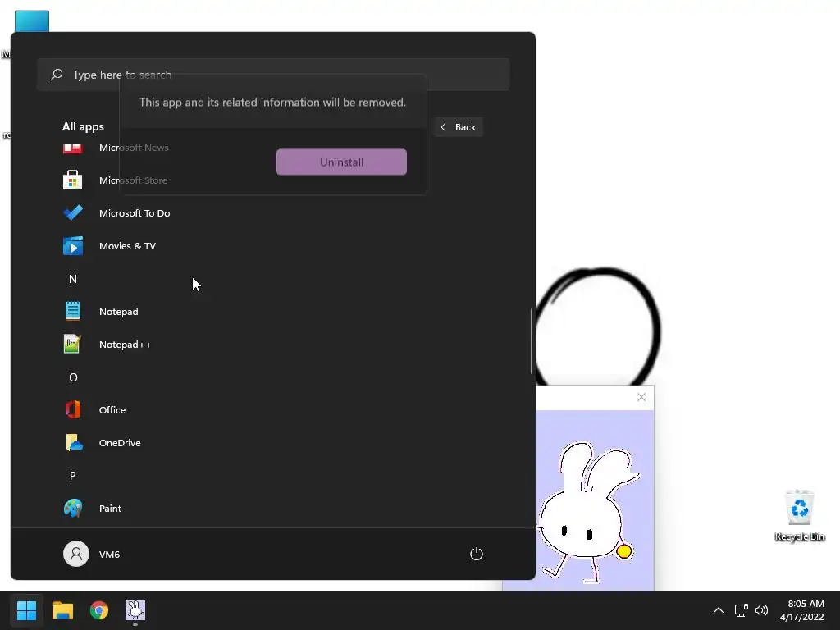Click the Type here to search field

[273, 75]
